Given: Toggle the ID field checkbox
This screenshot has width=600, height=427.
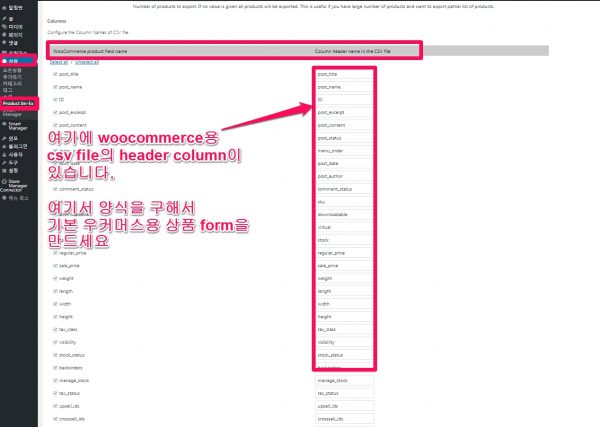Looking at the screenshot, I should click(55, 99).
